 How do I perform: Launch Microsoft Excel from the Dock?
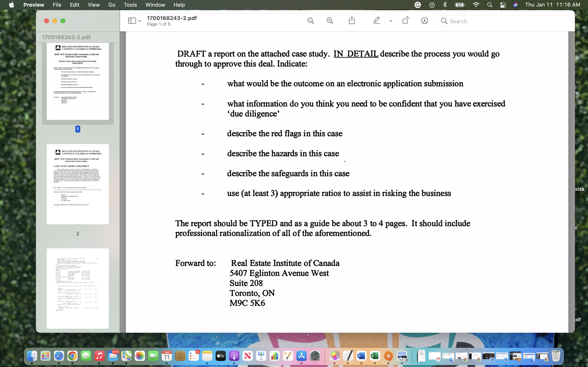[374, 356]
